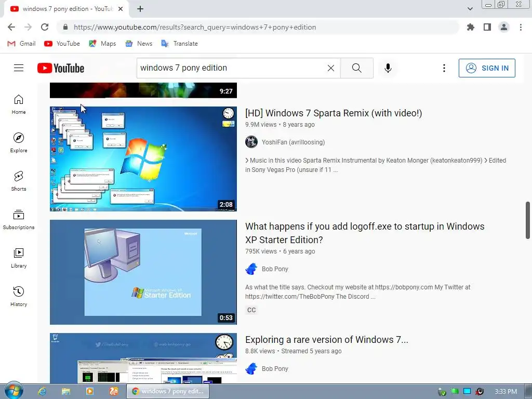Viewport: 532px width, 399px height.
Task: Click the SIGN IN button
Action: click(x=487, y=68)
